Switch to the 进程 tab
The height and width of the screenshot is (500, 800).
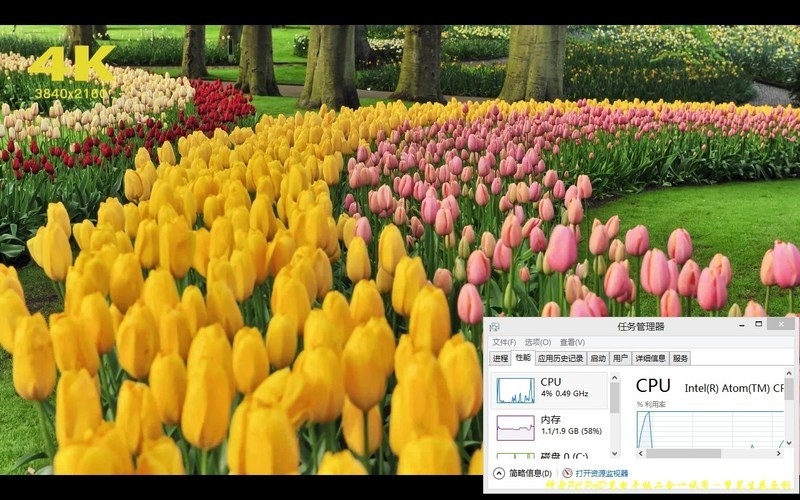coord(500,358)
